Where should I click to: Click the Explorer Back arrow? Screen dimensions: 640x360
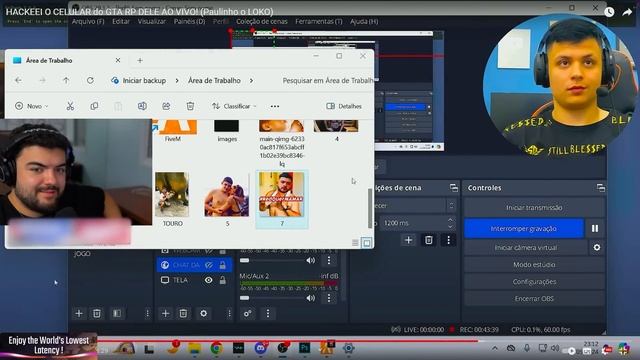click(18, 80)
